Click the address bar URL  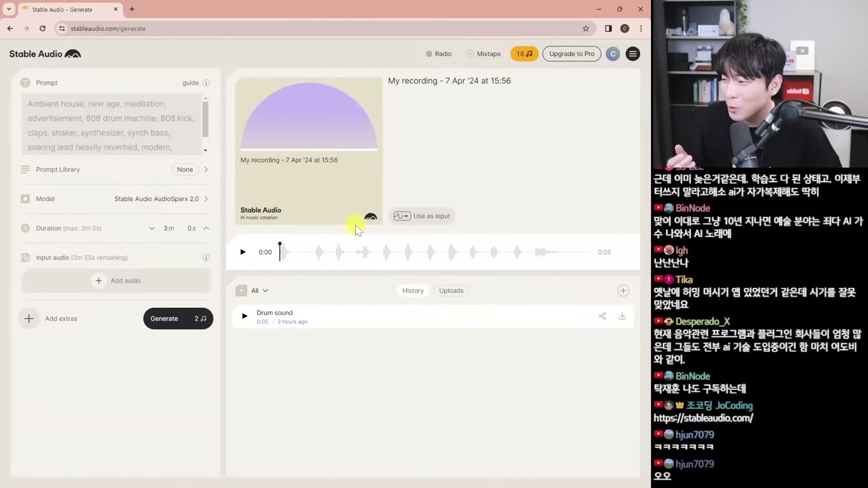(108, 28)
